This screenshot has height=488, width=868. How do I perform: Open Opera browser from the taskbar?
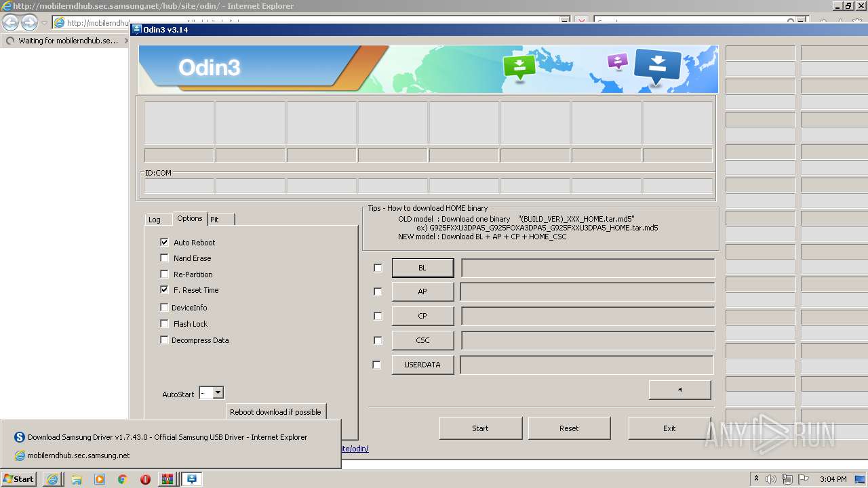coord(145,479)
